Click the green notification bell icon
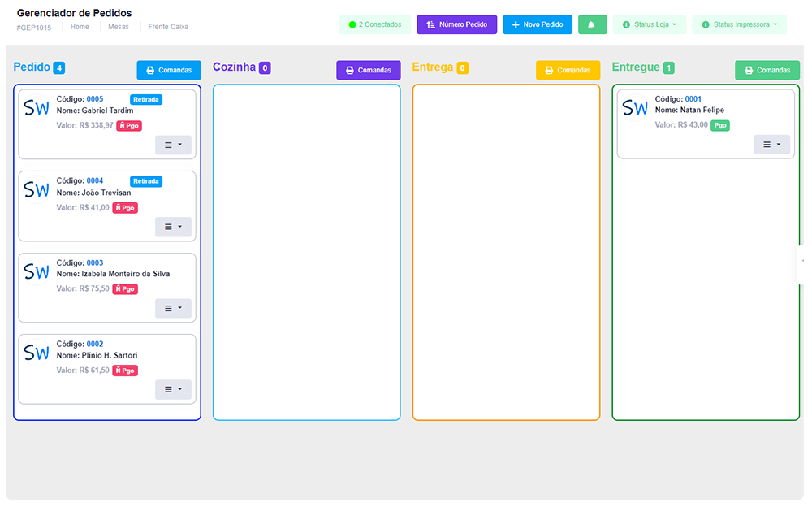The image size is (812, 507). pyautogui.click(x=592, y=24)
